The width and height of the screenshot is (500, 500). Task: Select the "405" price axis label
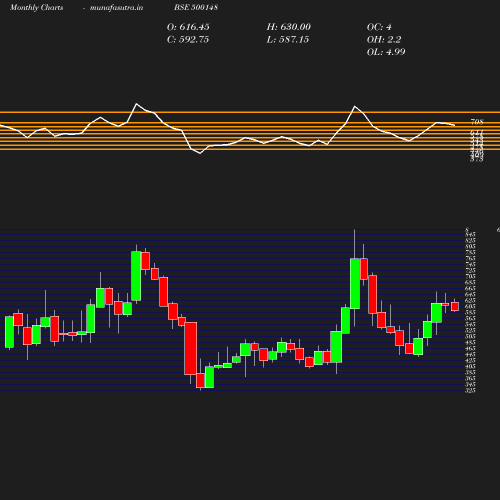pyautogui.click(x=470, y=366)
